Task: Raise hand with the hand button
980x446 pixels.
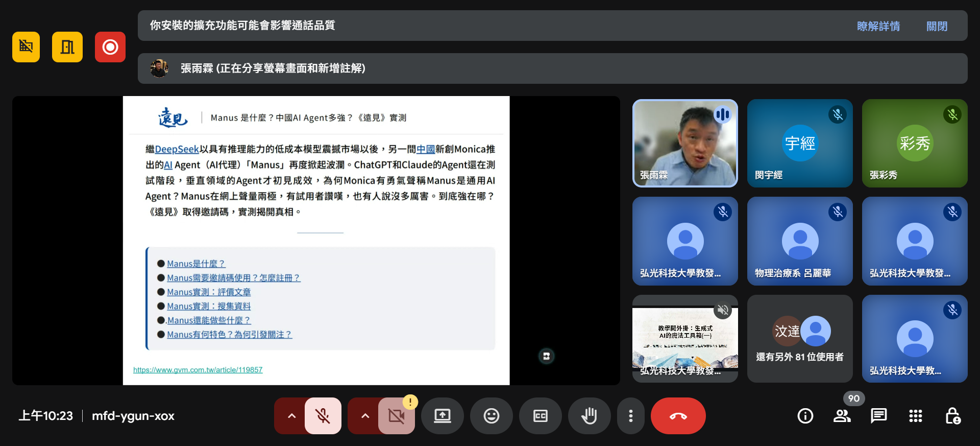Action: 590,416
